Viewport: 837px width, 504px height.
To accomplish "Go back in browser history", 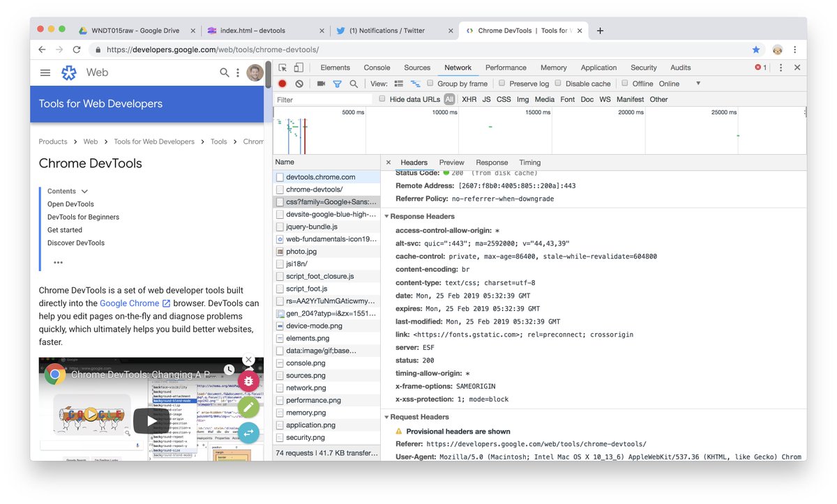I will [x=42, y=49].
